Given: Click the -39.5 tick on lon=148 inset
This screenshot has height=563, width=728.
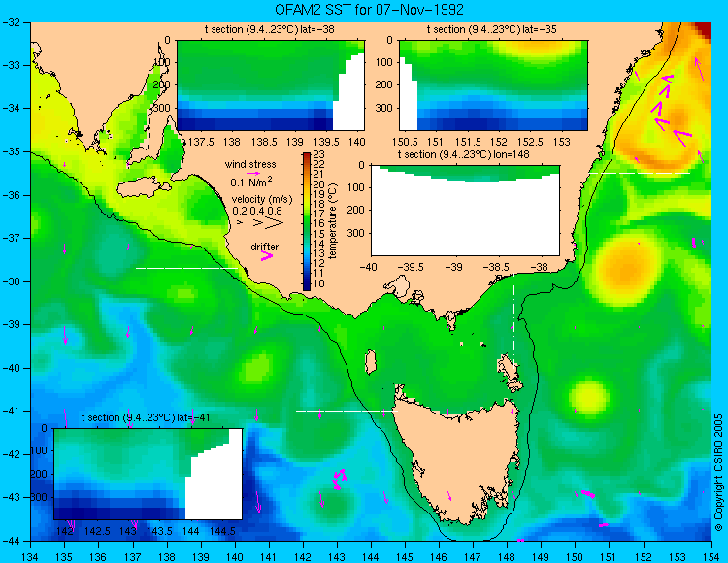Looking at the screenshot, I should (x=412, y=267).
